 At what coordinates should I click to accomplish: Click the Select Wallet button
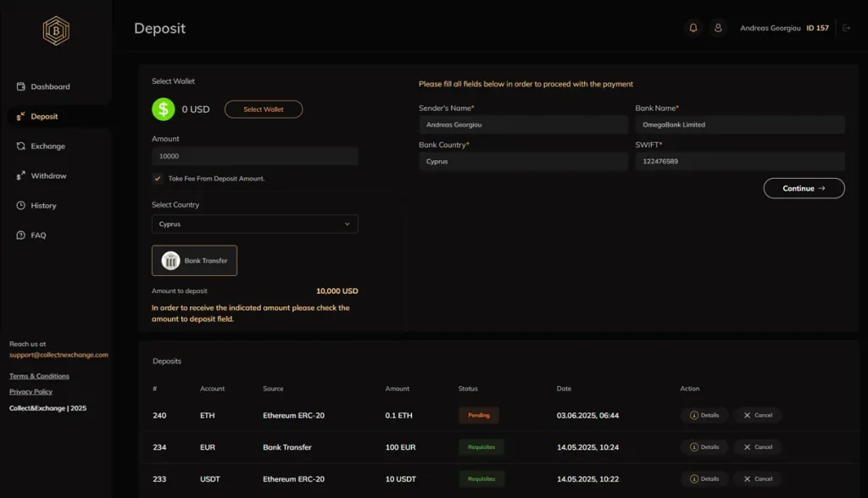[263, 109]
